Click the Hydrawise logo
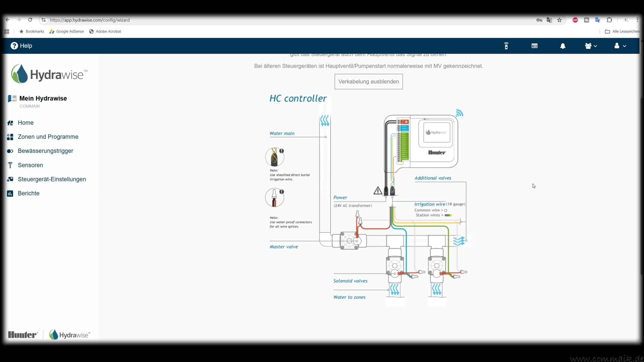The image size is (644, 362). (49, 73)
